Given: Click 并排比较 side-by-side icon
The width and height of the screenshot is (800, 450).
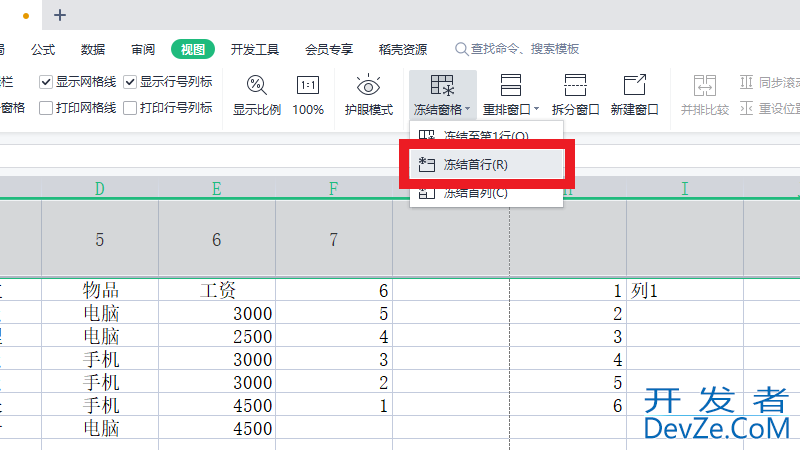Looking at the screenshot, I should pos(705,85).
